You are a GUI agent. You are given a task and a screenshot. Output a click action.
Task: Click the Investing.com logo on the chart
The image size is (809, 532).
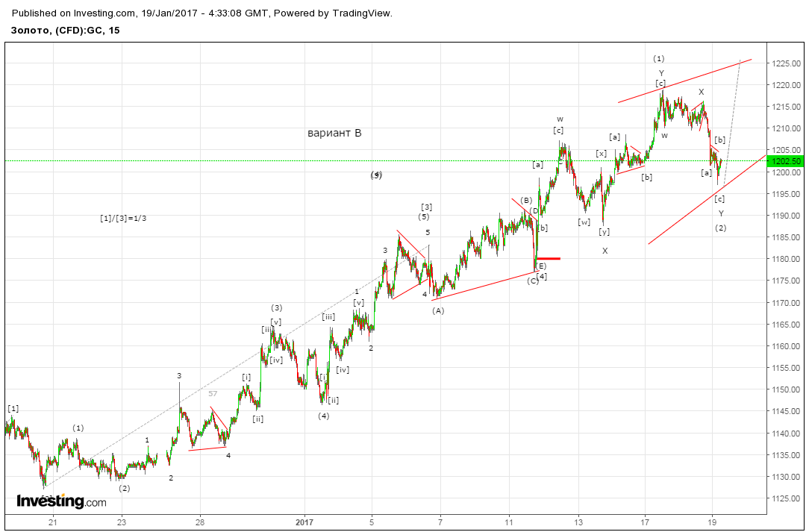click(61, 501)
